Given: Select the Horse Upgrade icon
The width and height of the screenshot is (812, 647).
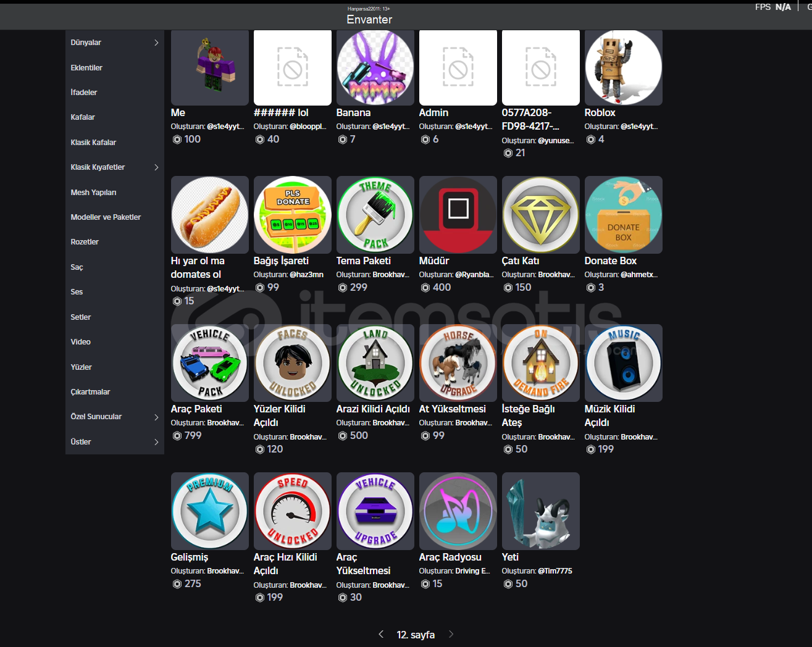Looking at the screenshot, I should (458, 363).
